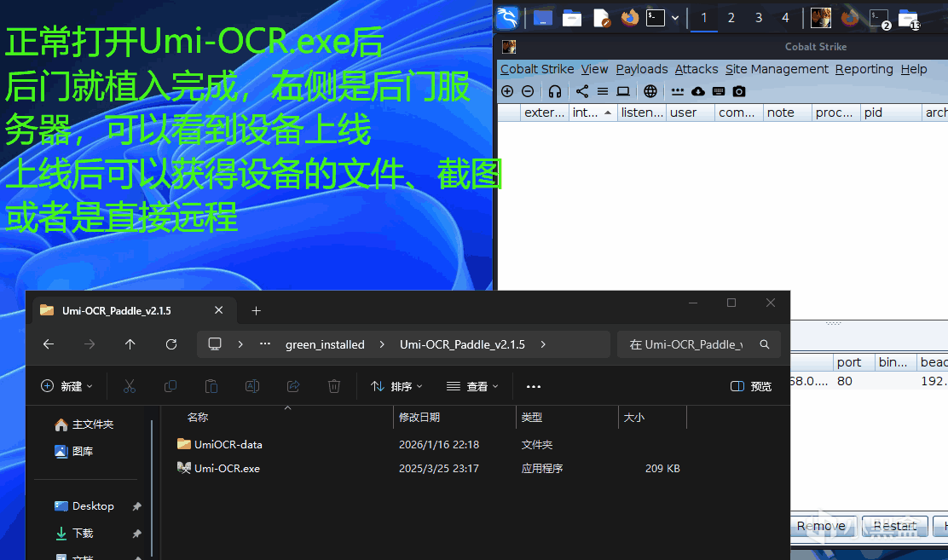
Task: Sort beacons by int... column header
Action: tap(592, 113)
